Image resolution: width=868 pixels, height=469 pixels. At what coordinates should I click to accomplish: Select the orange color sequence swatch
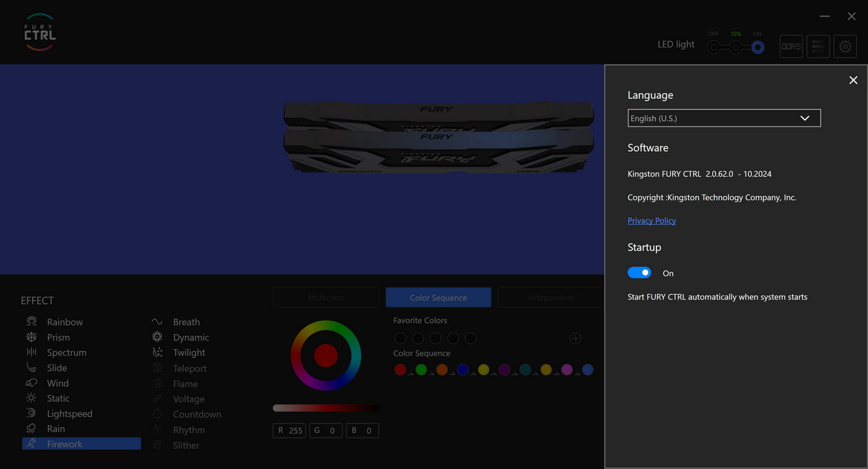click(x=442, y=369)
